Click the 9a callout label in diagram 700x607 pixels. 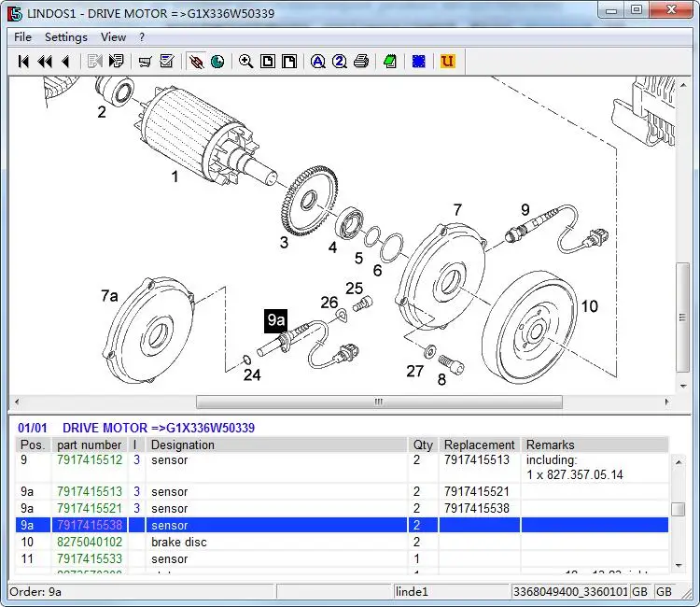[x=275, y=320]
